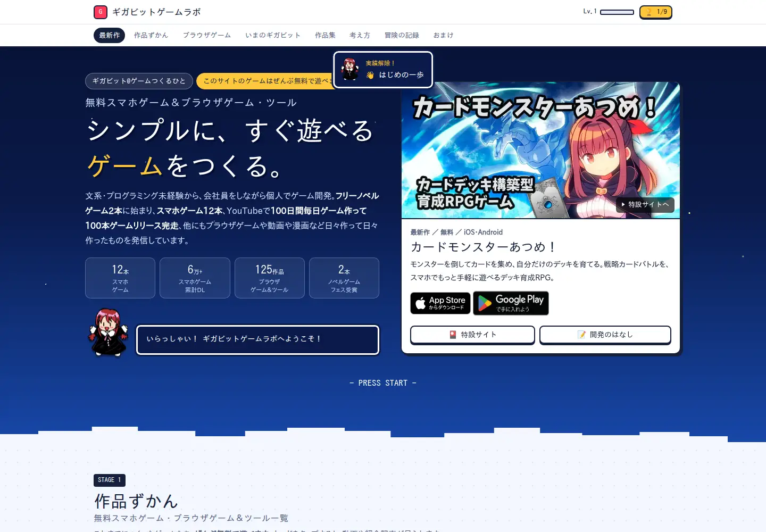Open the 特設サイト button in game card
Image resolution: width=766 pixels, height=532 pixels.
472,335
